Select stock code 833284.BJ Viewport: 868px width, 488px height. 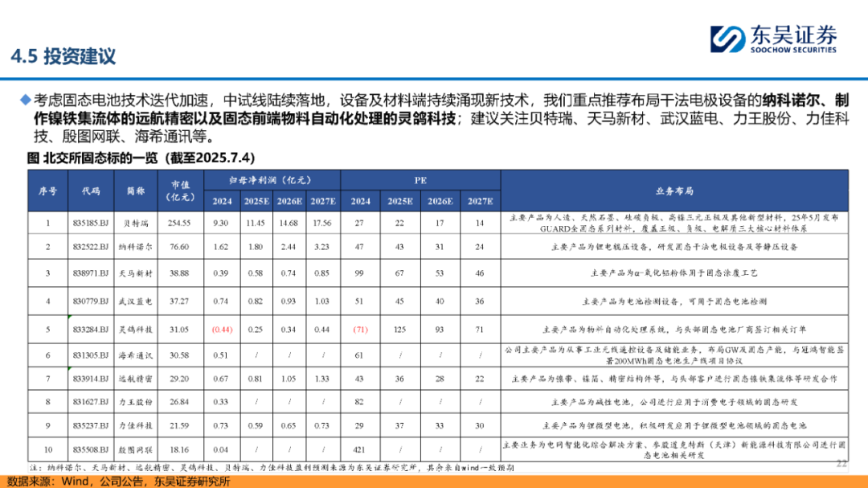pos(91,330)
